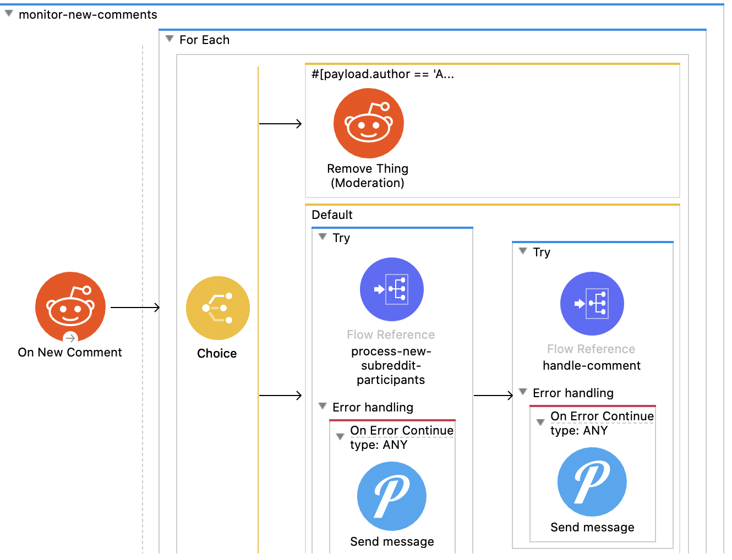This screenshot has height=560, width=732.
Task: Click 'type: ANY' text in handle-comment error handler
Action: tap(579, 431)
